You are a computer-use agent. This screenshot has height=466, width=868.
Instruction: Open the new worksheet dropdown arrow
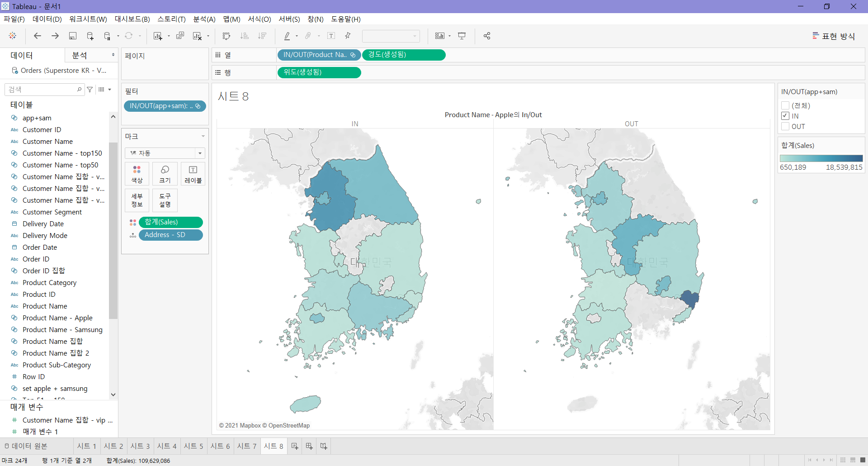tap(169, 36)
